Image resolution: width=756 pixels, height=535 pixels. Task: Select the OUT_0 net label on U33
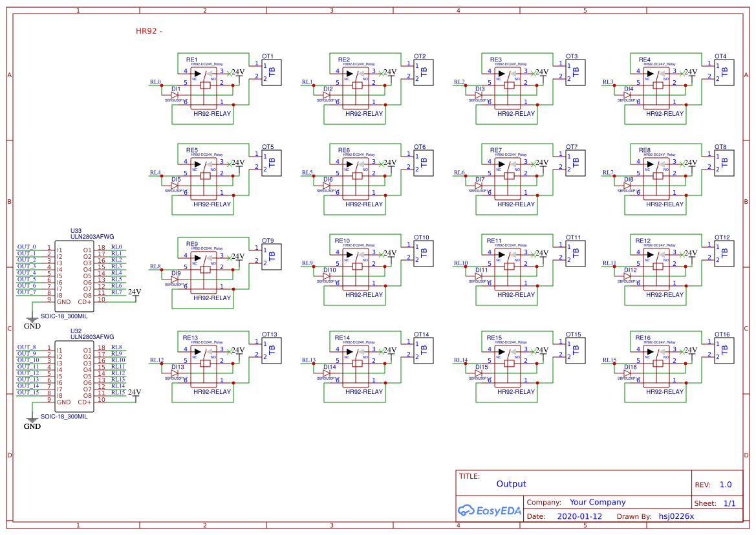26,246
